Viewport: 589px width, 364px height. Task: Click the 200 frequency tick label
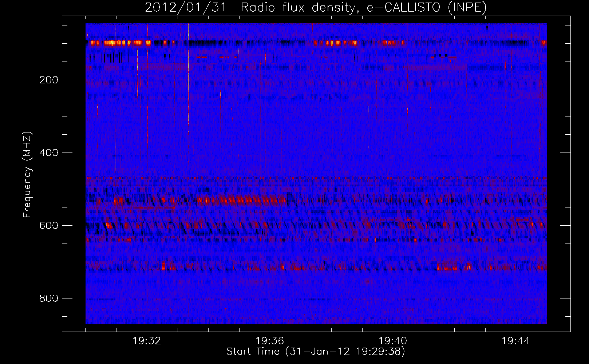49,80
